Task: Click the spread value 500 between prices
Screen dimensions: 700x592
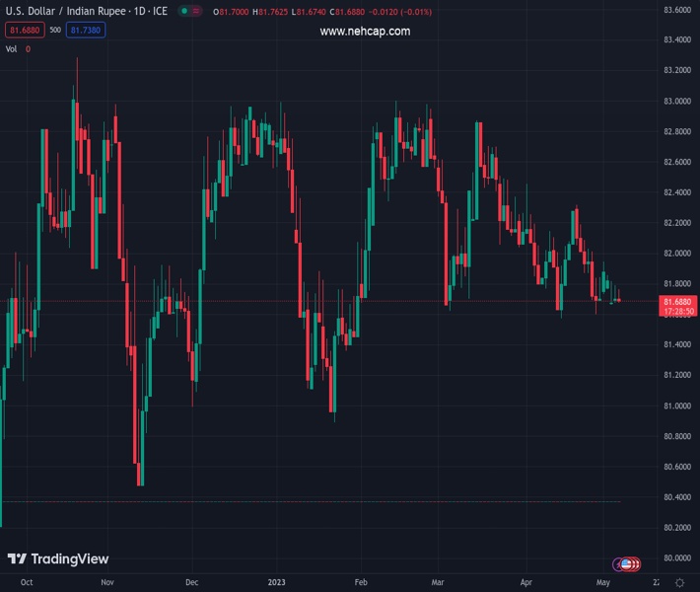Action: pos(55,30)
